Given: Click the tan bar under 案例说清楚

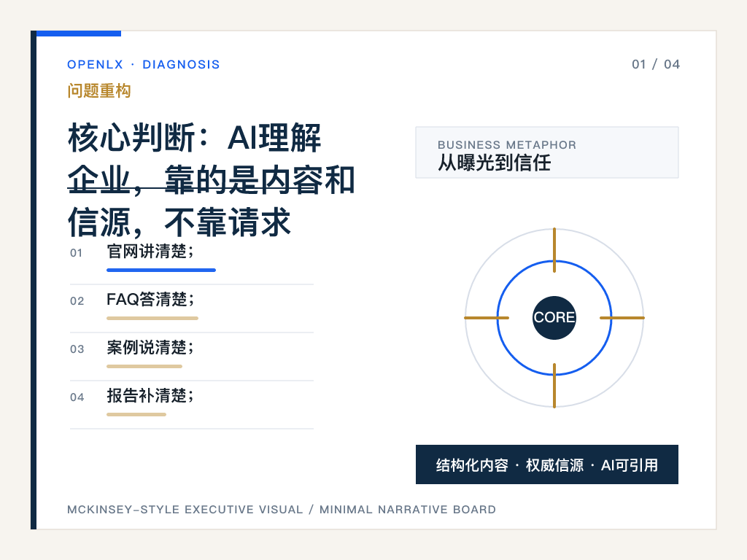Looking at the screenshot, I should click(x=144, y=366).
